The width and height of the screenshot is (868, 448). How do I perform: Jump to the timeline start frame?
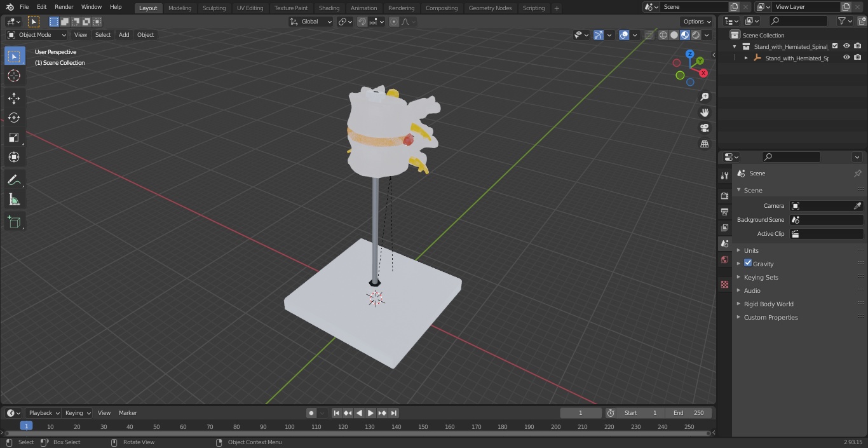click(x=337, y=413)
